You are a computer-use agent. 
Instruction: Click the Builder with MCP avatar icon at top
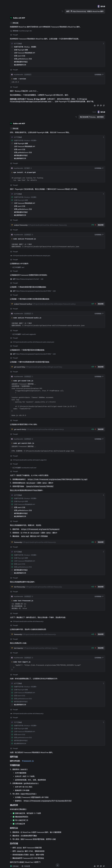pyautogui.click(x=11, y=18)
